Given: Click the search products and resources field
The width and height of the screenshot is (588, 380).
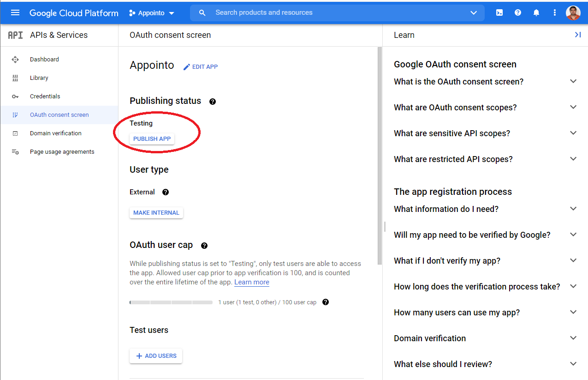Looking at the screenshot, I should (337, 13).
